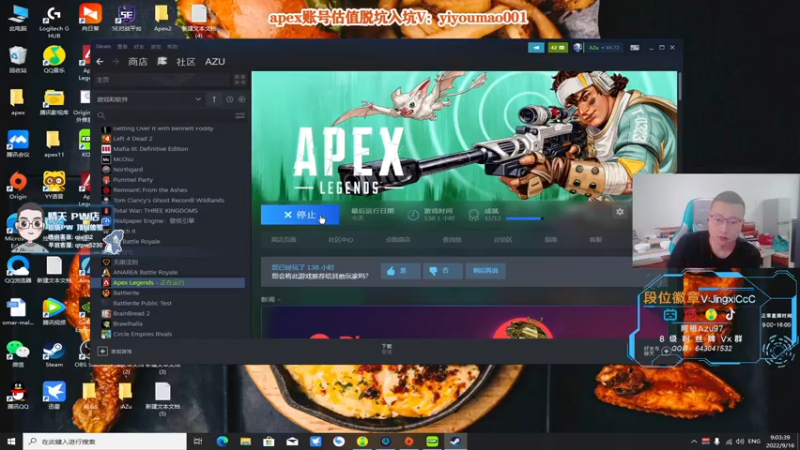Image resolution: width=800 pixels, height=450 pixels.
Task: Open the green friends notification indicator
Action: point(557,47)
